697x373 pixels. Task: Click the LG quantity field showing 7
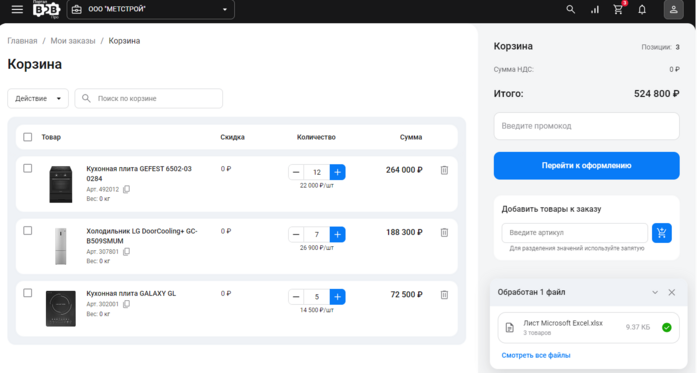tap(316, 234)
